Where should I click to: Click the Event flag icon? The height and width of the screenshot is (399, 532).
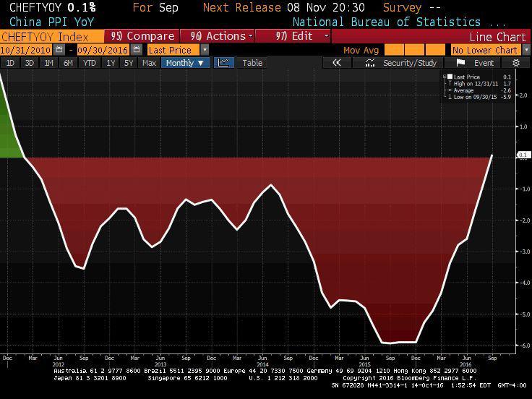460,63
